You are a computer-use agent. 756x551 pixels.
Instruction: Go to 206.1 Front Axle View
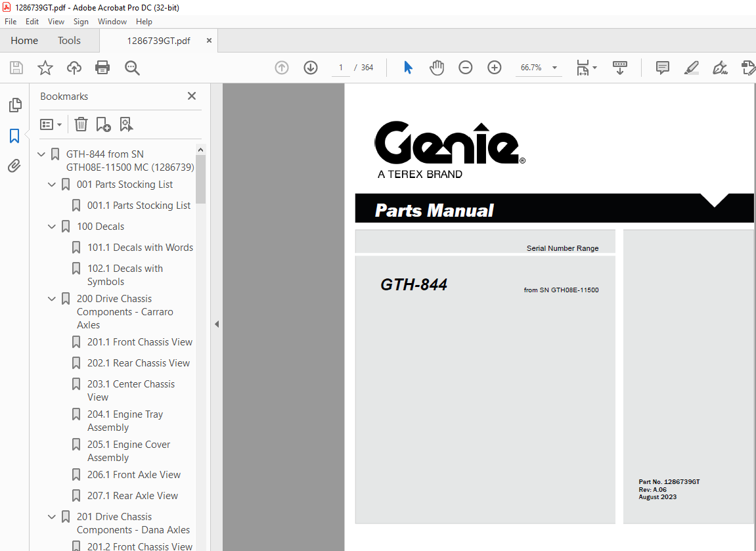[133, 475]
